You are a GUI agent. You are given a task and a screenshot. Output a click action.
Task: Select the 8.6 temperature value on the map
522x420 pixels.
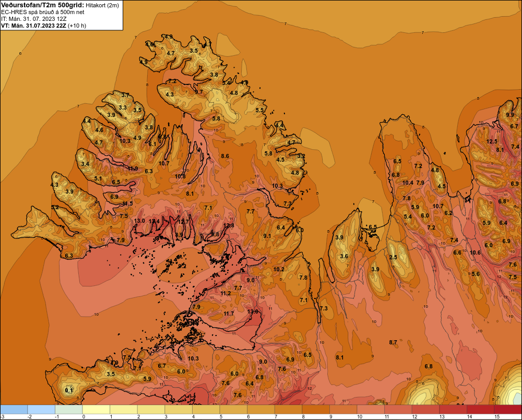(225, 156)
